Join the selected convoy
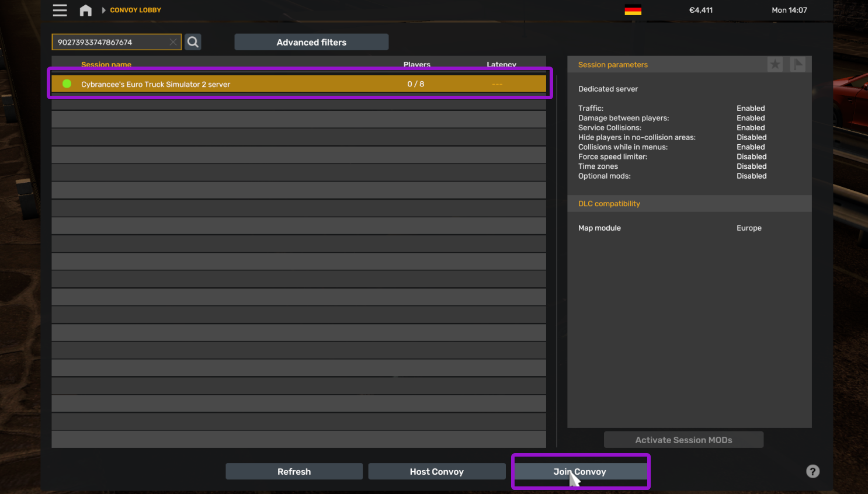Image resolution: width=868 pixels, height=494 pixels. (x=580, y=471)
